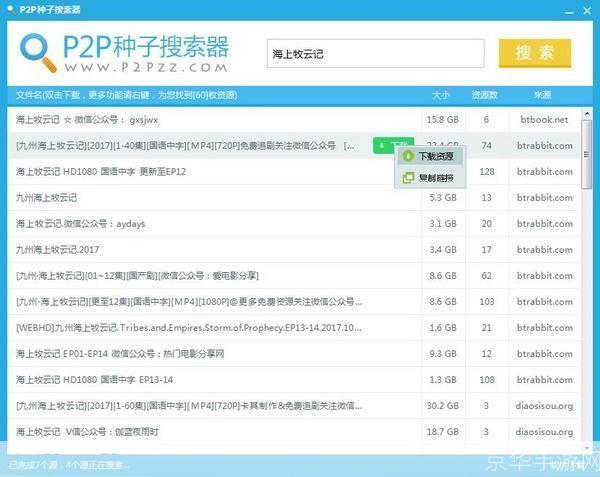This screenshot has height=477, width=600.
Task: Click the diaosisou.org source in the 30.2 GB row
Action: click(544, 406)
